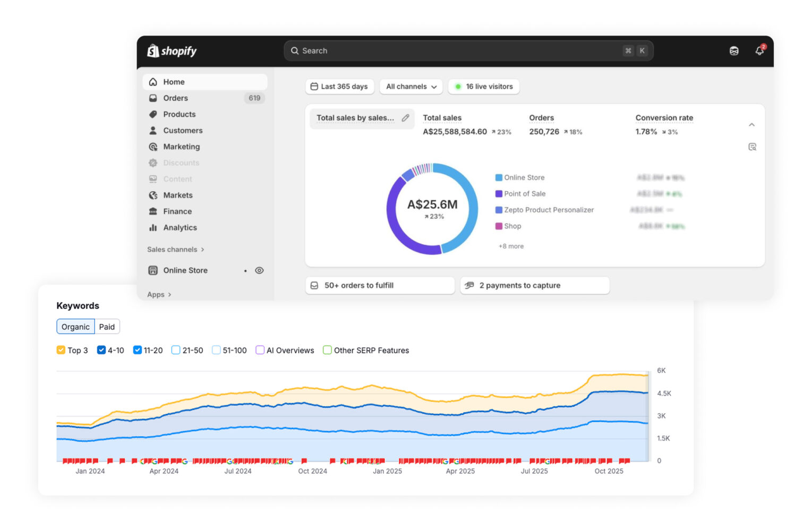Switch the Keywords view to Paid
This screenshot has height=531, width=812.
point(107,327)
